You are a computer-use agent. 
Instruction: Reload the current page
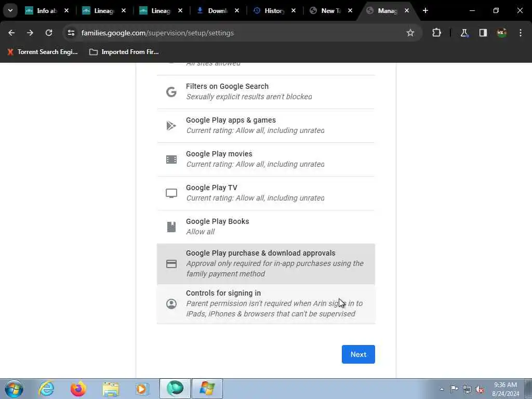pos(49,33)
